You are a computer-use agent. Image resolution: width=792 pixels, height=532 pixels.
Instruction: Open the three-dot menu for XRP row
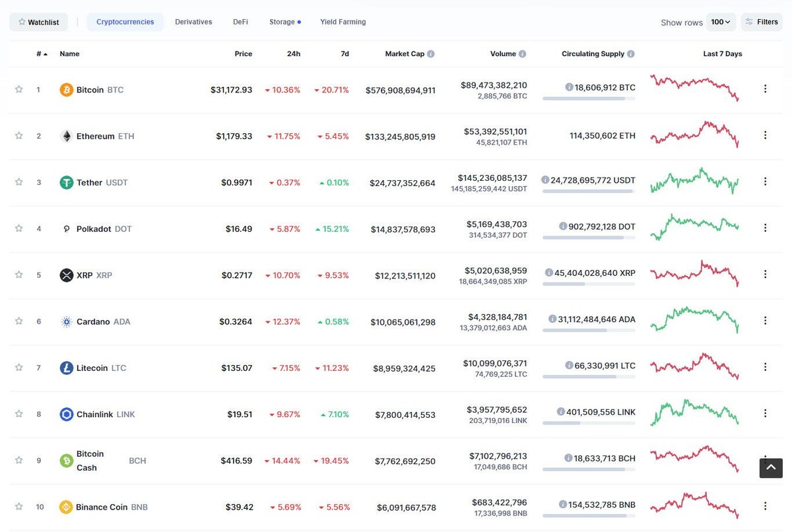[765, 273]
